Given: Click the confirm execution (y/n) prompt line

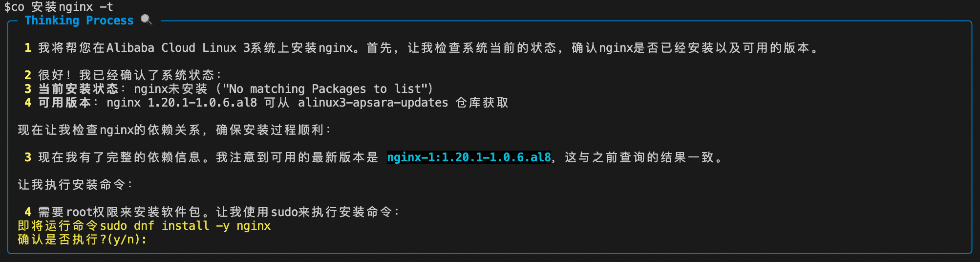Looking at the screenshot, I should [82, 240].
